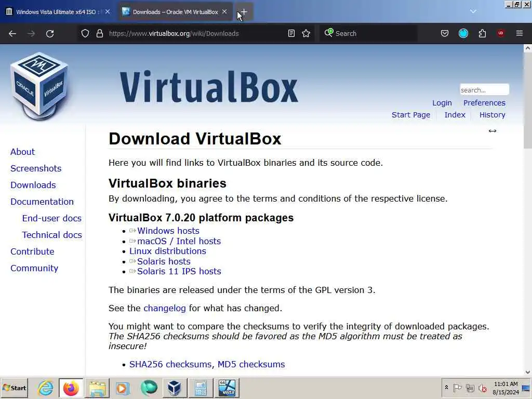Open the Firefox hamburger menu
532x399 pixels.
click(520, 33)
